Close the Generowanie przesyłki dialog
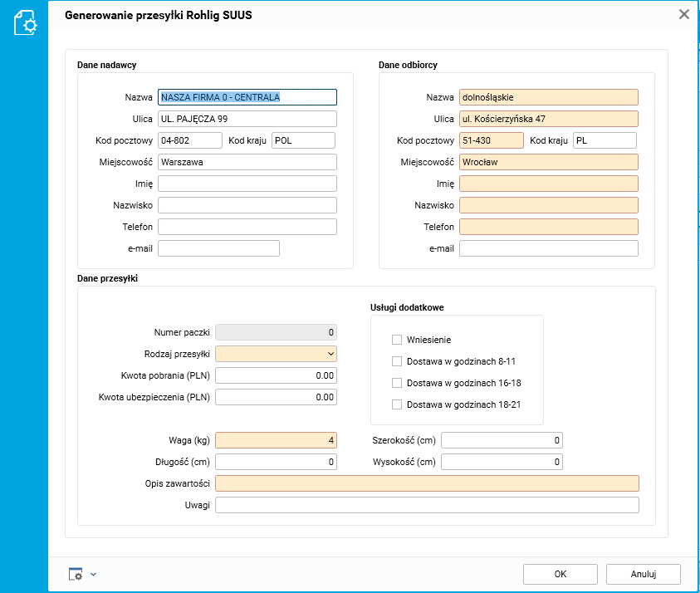700x593 pixels. [684, 14]
